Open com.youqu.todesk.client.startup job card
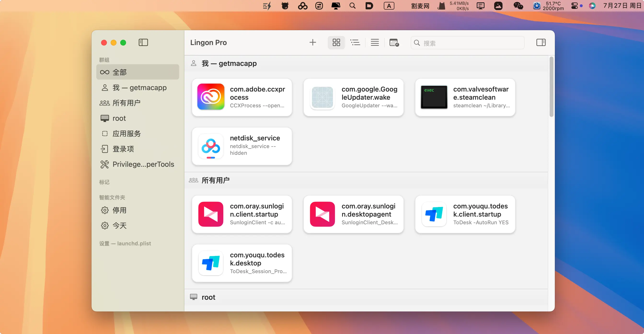 [465, 214]
